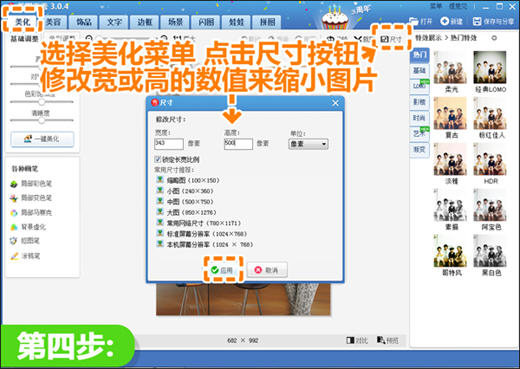Choose the 小图 (240×360) preset icon
Screen dimensions: 520x369
coord(160,191)
